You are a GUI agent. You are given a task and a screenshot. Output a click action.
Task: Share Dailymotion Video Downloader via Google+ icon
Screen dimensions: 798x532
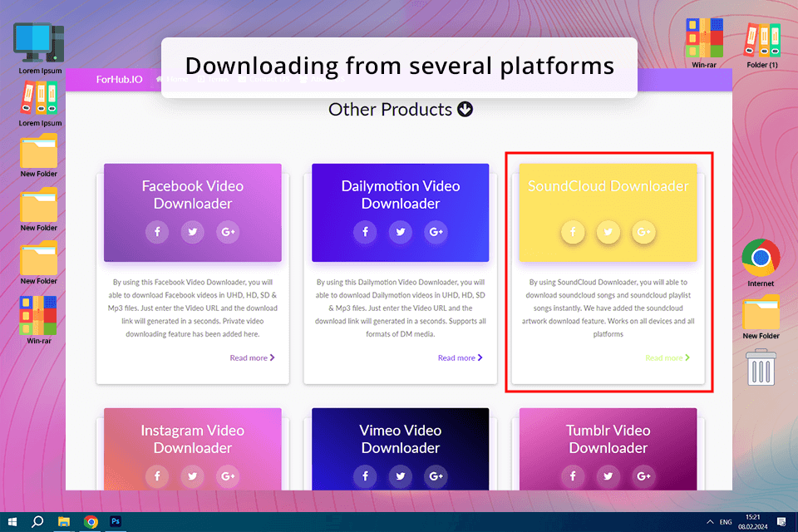pos(436,232)
